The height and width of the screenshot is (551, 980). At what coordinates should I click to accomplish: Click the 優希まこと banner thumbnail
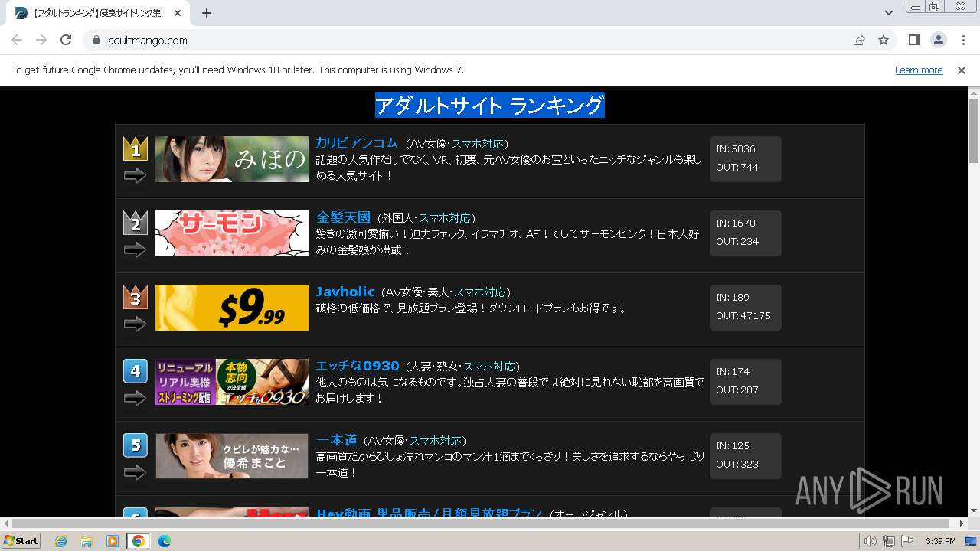(232, 456)
